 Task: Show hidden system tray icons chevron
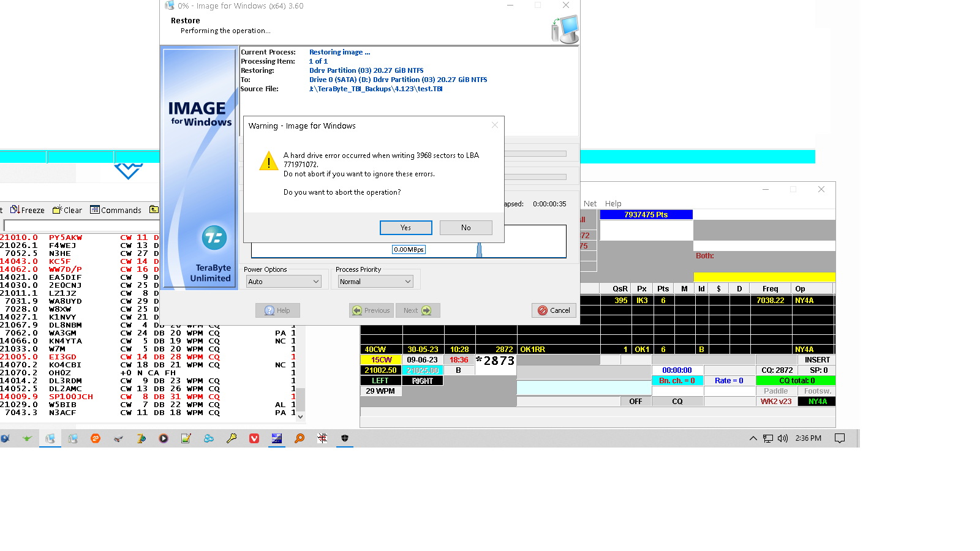[753, 438]
